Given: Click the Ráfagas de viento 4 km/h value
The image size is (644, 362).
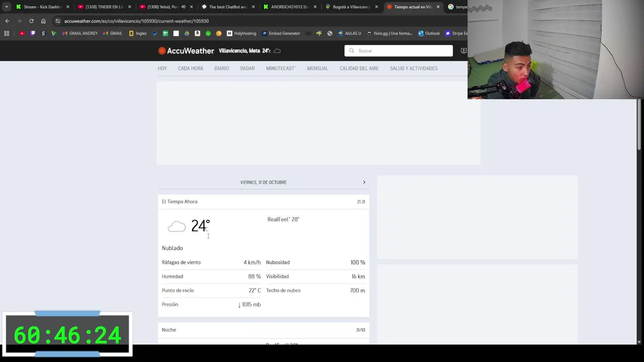Looking at the screenshot, I should (252, 262).
